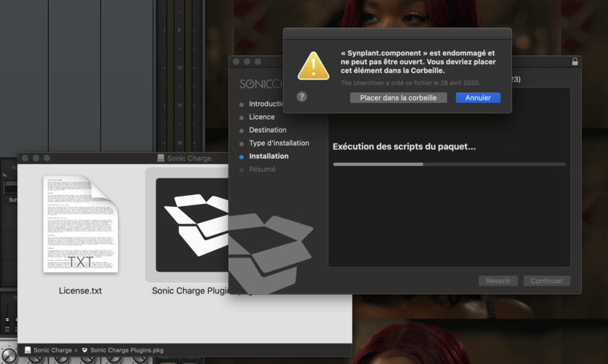The height and width of the screenshot is (364, 608).
Task: Close the installer window with red button
Action: point(236,62)
